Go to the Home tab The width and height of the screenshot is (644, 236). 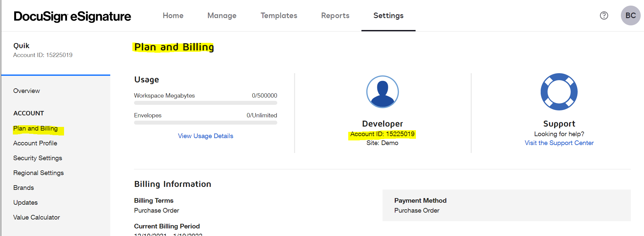173,15
